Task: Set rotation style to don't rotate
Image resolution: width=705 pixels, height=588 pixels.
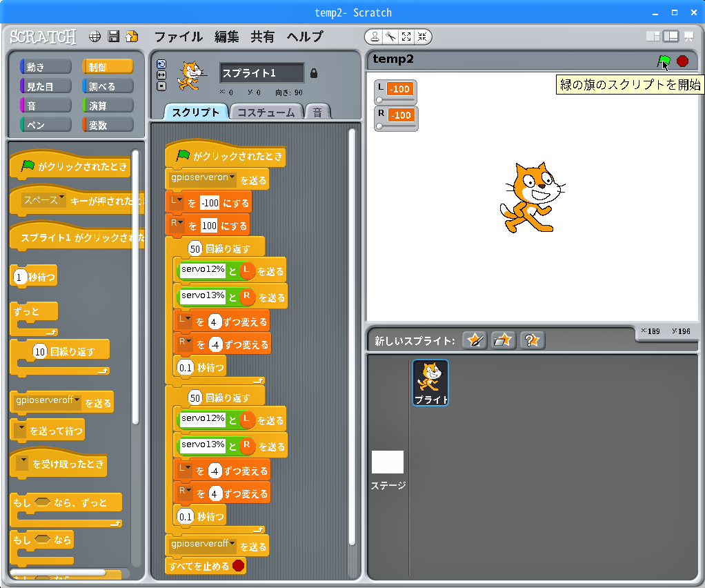Action: click(161, 86)
